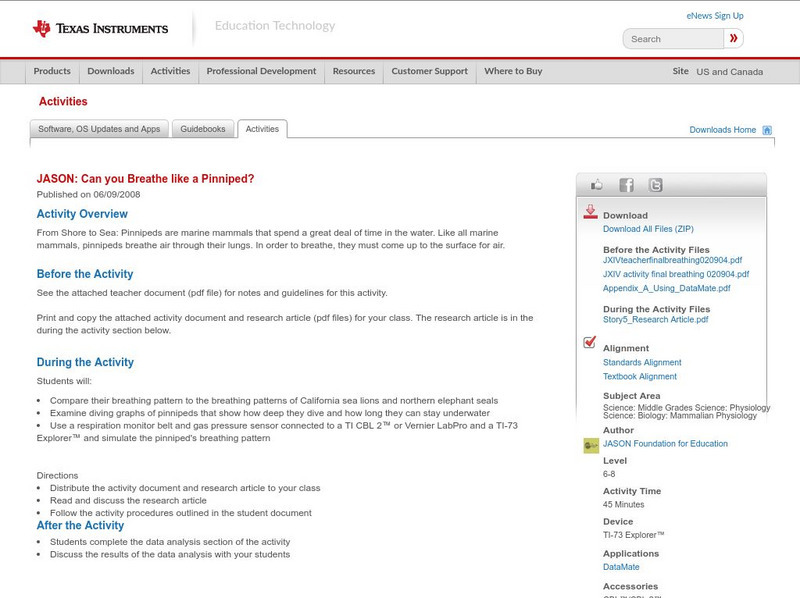The image size is (800, 598).
Task: Click the Directions label
Action: 57,476
